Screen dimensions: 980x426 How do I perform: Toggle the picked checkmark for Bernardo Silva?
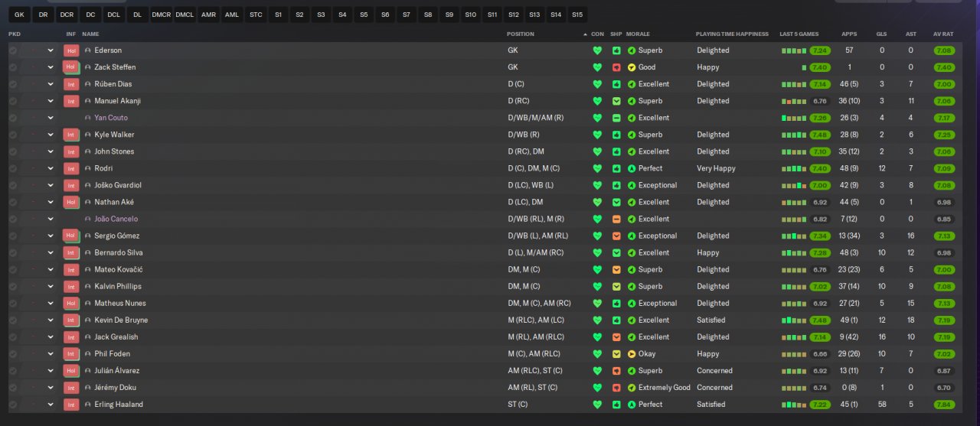pyautogui.click(x=13, y=252)
